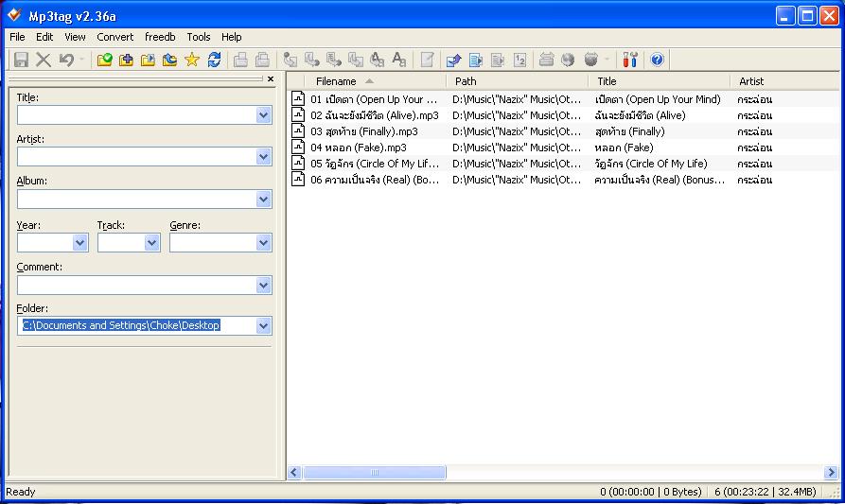Click inside the Comment input field

137,285
